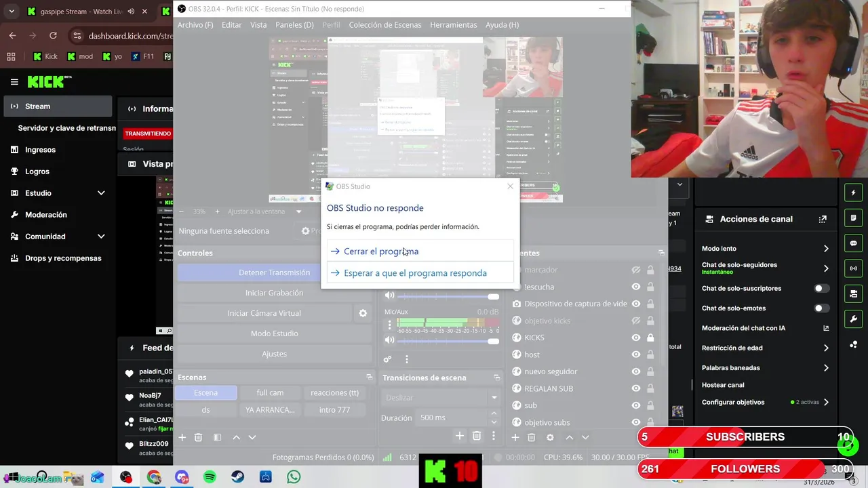Click the wrench icon in Kick sidebar
This screenshot has width=868, height=488.
point(853,319)
